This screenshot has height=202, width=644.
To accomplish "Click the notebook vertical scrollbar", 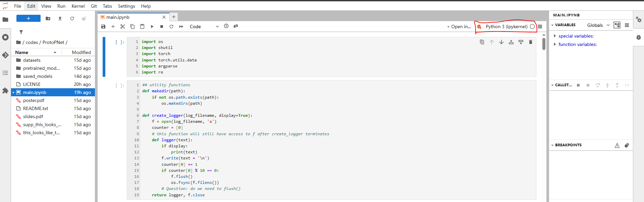I will [x=544, y=44].
